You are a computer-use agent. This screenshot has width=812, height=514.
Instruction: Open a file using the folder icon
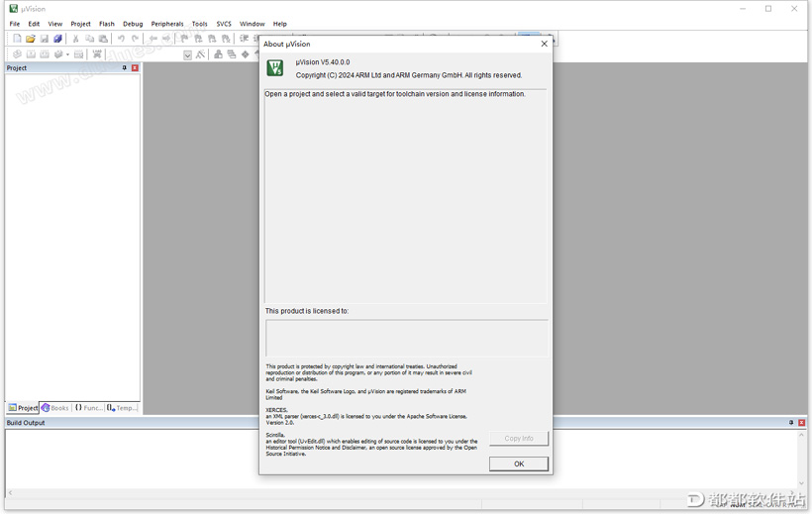pyautogui.click(x=31, y=39)
